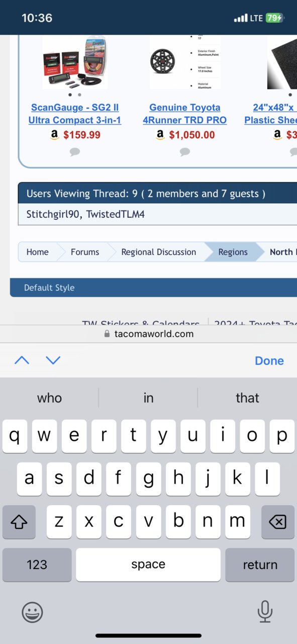
Task: Tap the emoji keyboard icon
Action: point(32,612)
